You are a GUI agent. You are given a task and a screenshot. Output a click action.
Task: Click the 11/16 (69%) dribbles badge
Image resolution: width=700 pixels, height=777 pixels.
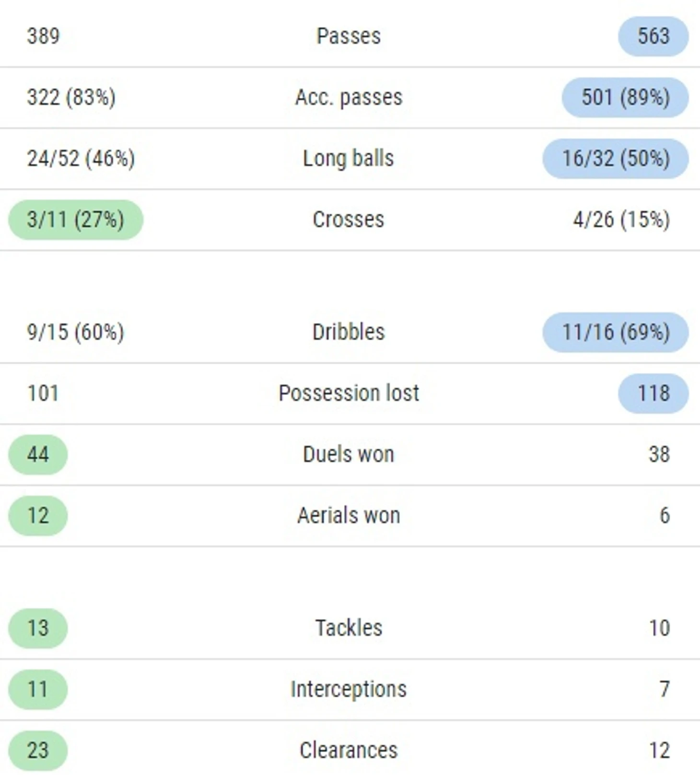(616, 332)
